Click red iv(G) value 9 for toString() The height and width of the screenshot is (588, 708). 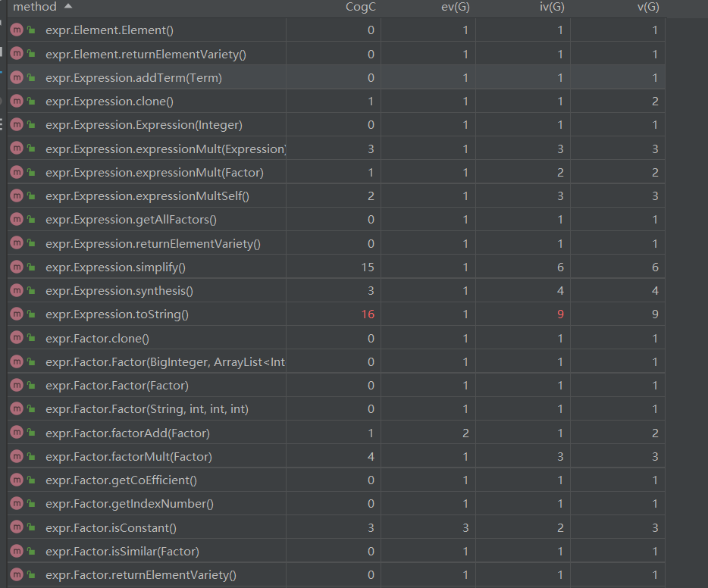[x=560, y=314]
